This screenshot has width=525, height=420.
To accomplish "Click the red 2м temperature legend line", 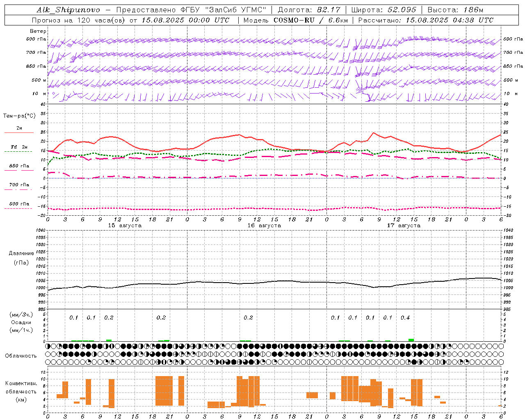I will click(x=19, y=132).
